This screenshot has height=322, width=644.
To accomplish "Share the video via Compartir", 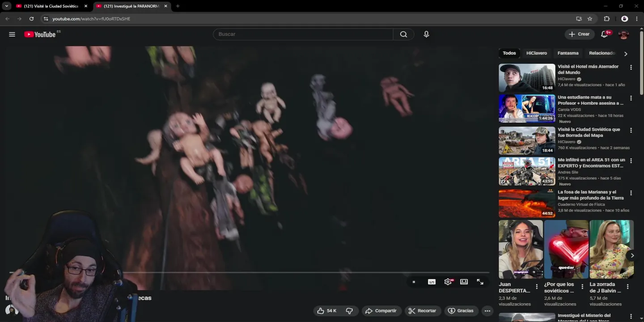I will [x=381, y=311].
